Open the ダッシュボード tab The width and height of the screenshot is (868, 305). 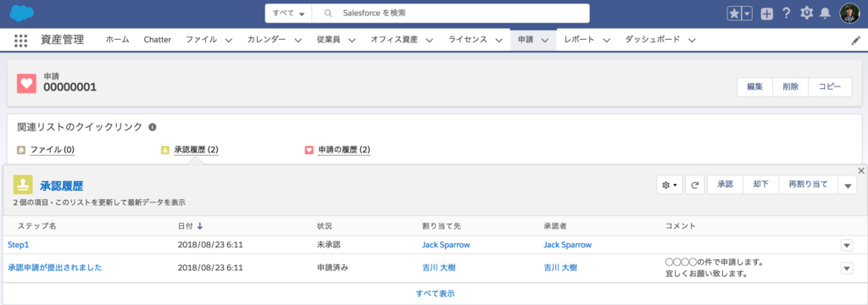tap(652, 40)
